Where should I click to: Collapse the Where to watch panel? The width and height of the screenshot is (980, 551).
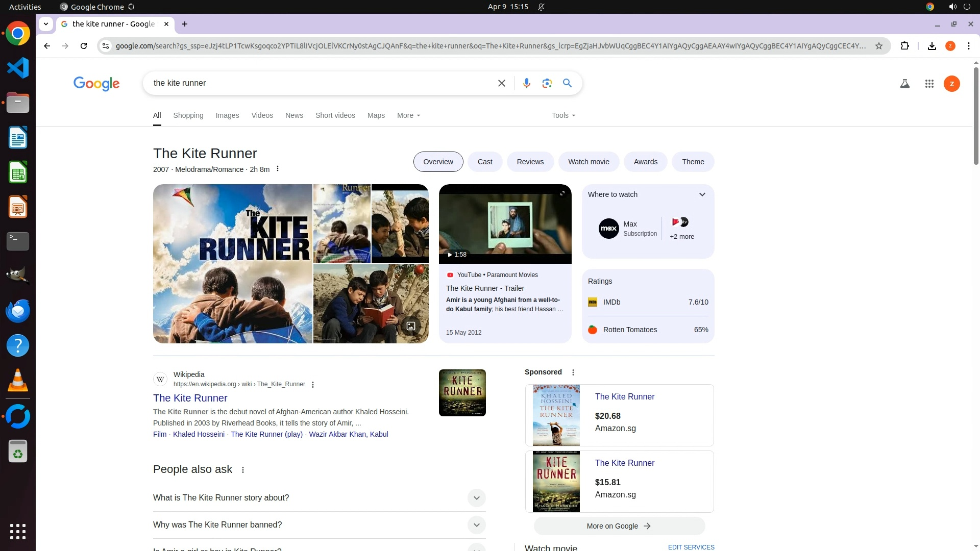tap(702, 194)
